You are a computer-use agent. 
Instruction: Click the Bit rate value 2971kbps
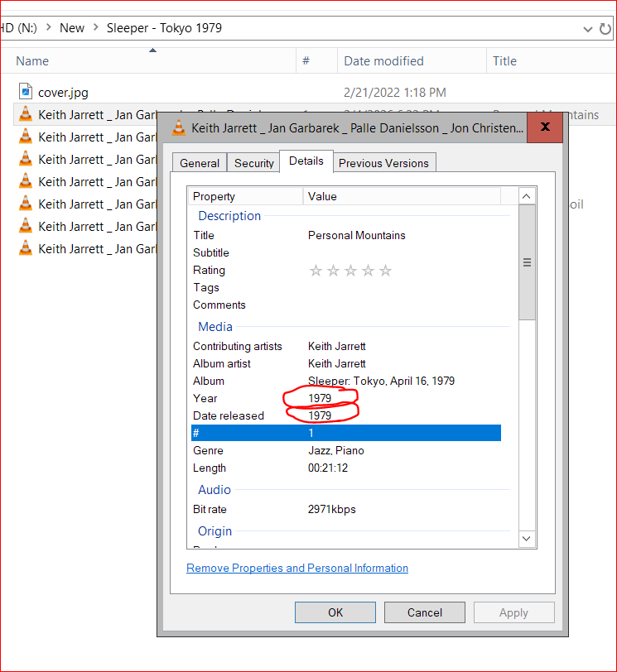pos(331,509)
